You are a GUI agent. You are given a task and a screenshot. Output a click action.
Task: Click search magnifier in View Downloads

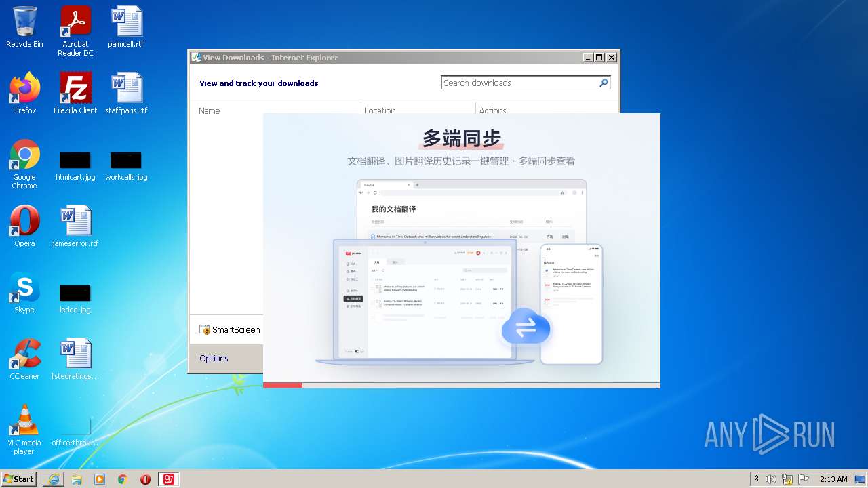click(x=604, y=83)
